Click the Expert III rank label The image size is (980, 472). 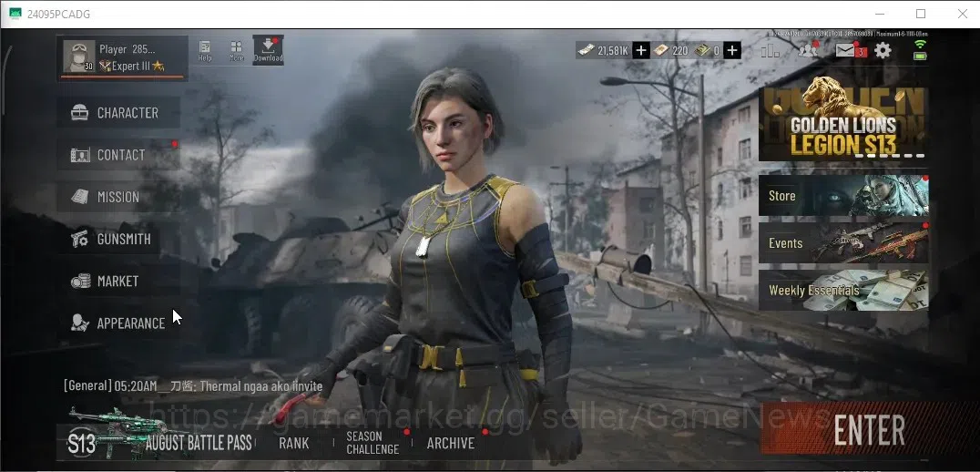pyautogui.click(x=131, y=66)
